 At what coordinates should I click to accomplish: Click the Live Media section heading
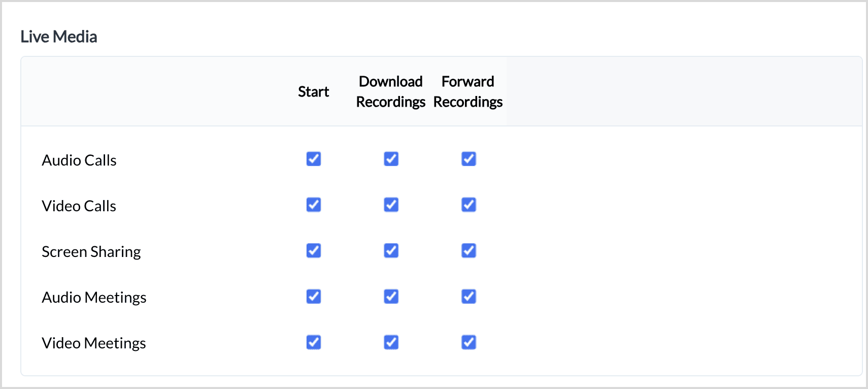59,37
